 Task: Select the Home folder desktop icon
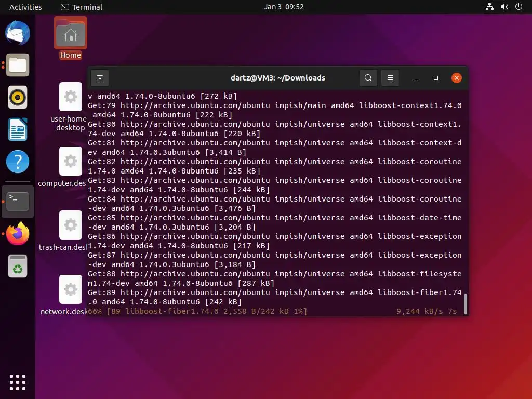tap(71, 33)
